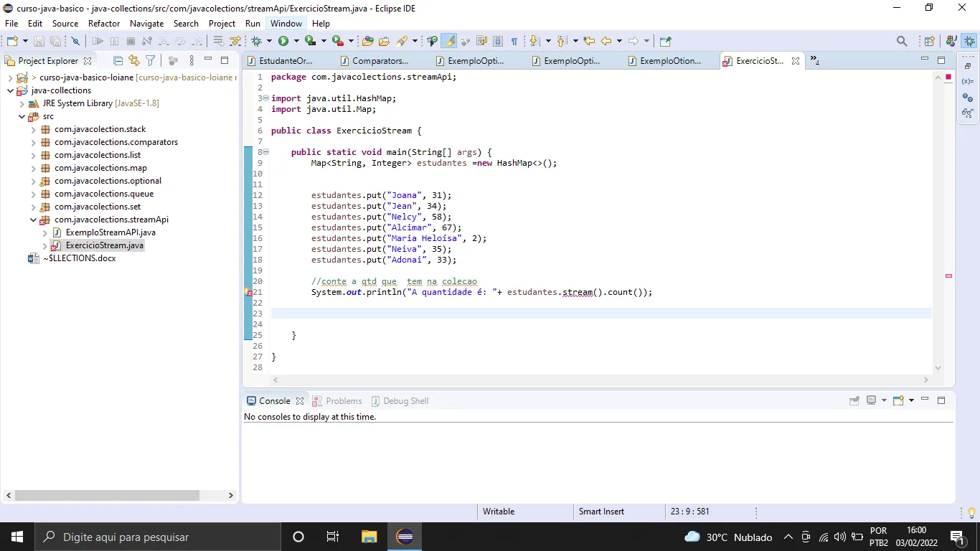This screenshot has width=980, height=551.
Task: Click the Collapse All icon in Project Explorer
Action: pos(118,61)
